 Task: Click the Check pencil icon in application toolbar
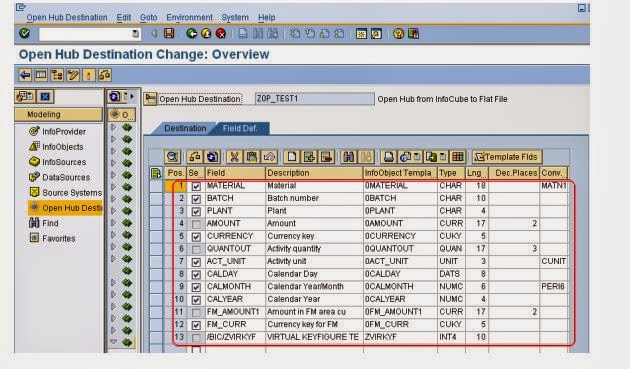point(73,75)
